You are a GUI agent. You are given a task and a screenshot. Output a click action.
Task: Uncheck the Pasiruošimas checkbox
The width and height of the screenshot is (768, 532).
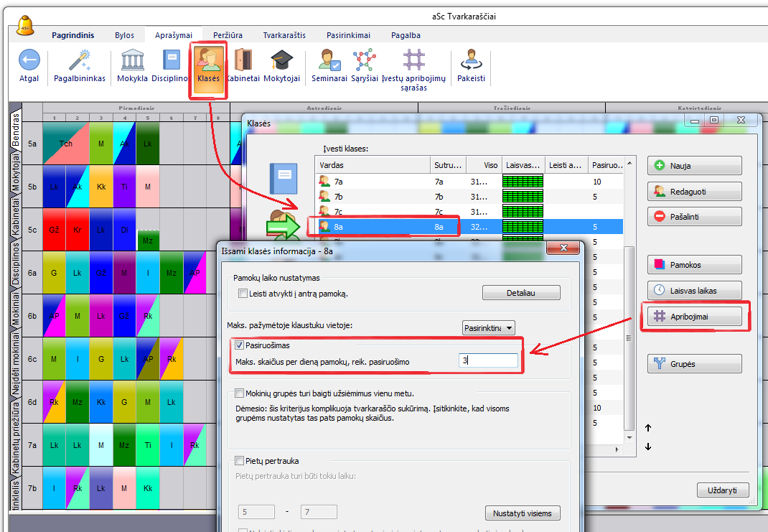[240, 346]
